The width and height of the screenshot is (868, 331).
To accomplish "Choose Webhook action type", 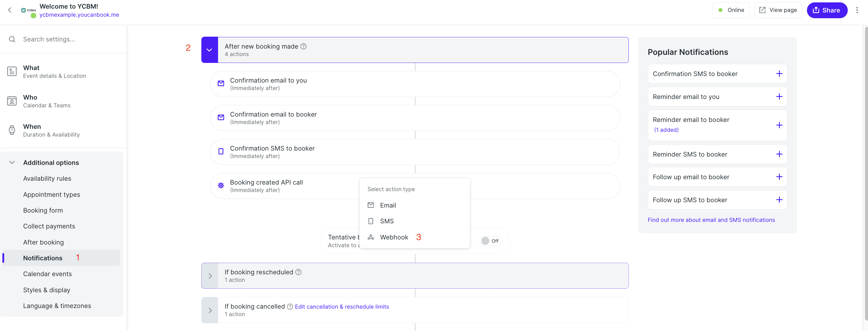I will [415, 237].
